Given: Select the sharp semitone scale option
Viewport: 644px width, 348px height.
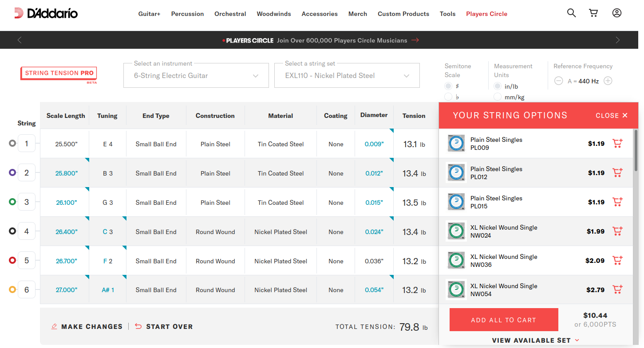Looking at the screenshot, I should click(x=448, y=86).
